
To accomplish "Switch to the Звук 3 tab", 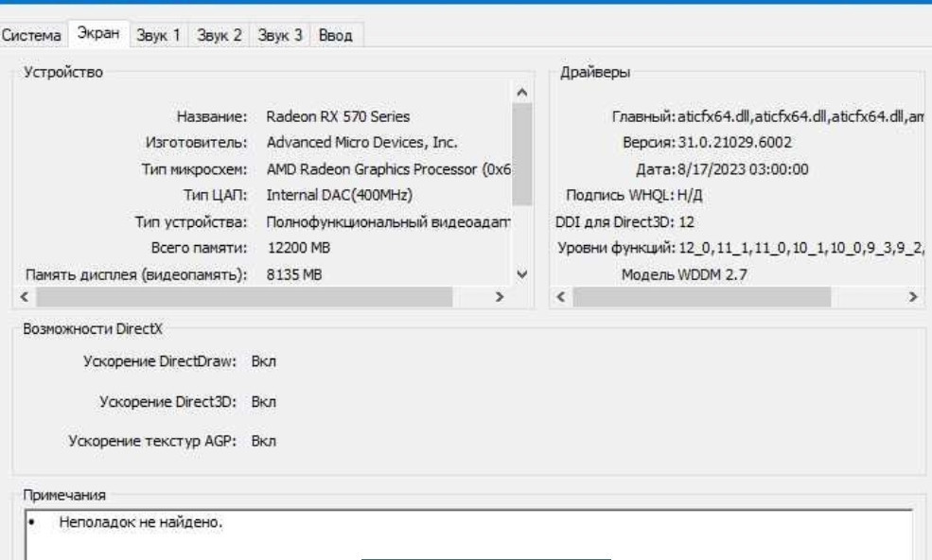I will pos(278,36).
